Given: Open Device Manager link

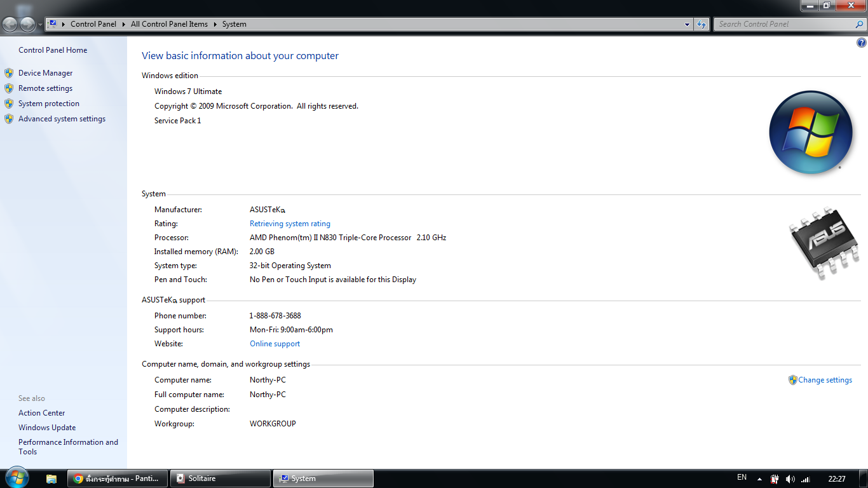Looking at the screenshot, I should click(x=46, y=73).
